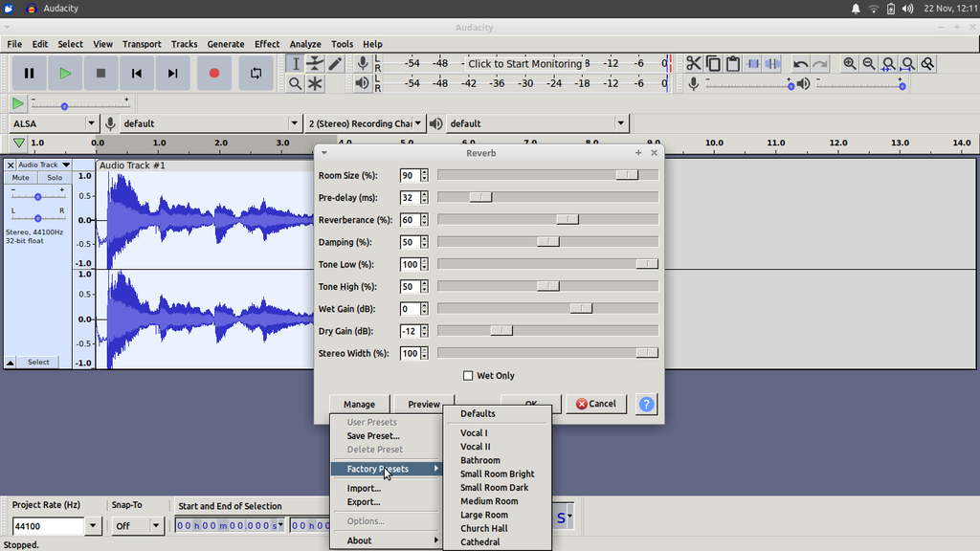Open the recording channels dropdown

point(417,122)
